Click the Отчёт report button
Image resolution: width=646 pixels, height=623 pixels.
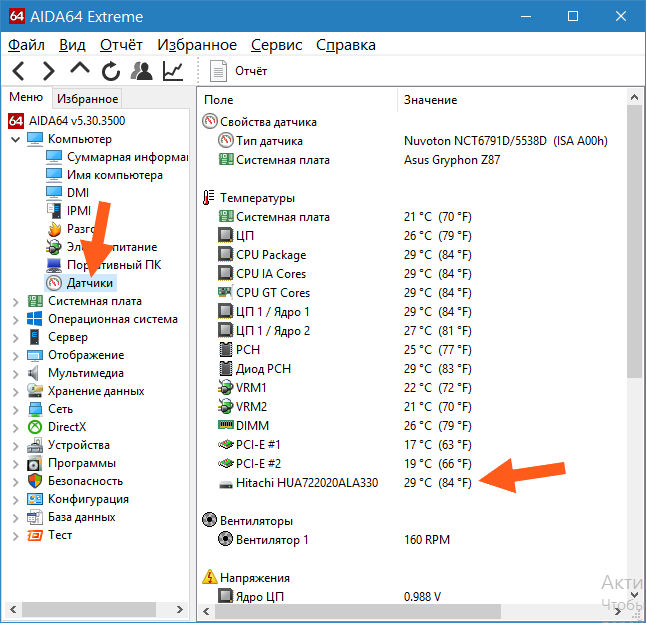point(239,71)
